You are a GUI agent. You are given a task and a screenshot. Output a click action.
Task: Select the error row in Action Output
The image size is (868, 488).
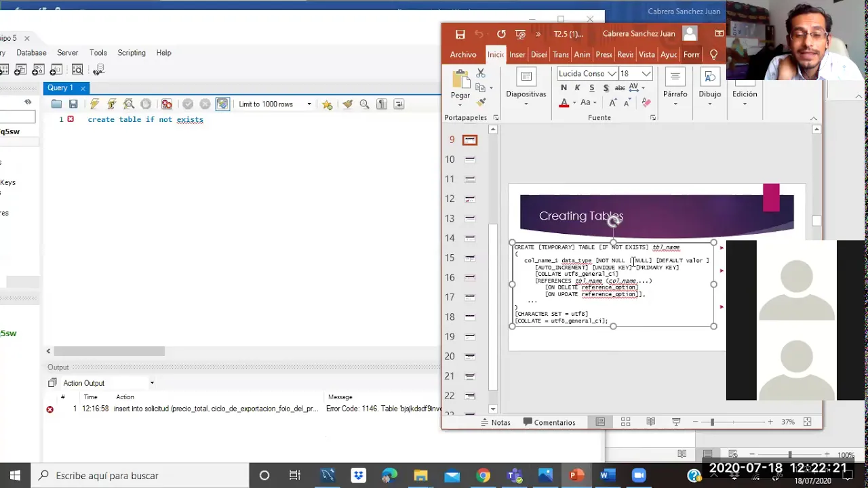point(244,409)
